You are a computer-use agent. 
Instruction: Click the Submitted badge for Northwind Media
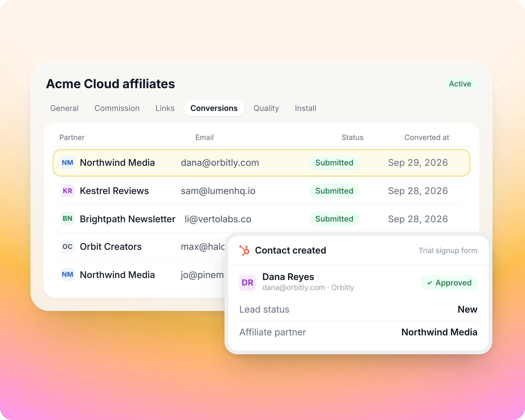pyautogui.click(x=334, y=163)
